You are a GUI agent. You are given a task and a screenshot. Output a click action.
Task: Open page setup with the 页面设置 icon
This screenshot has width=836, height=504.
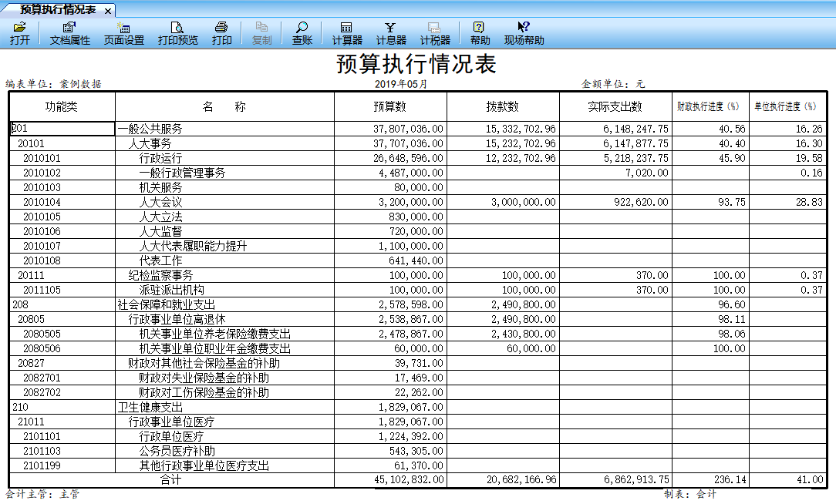[x=123, y=32]
